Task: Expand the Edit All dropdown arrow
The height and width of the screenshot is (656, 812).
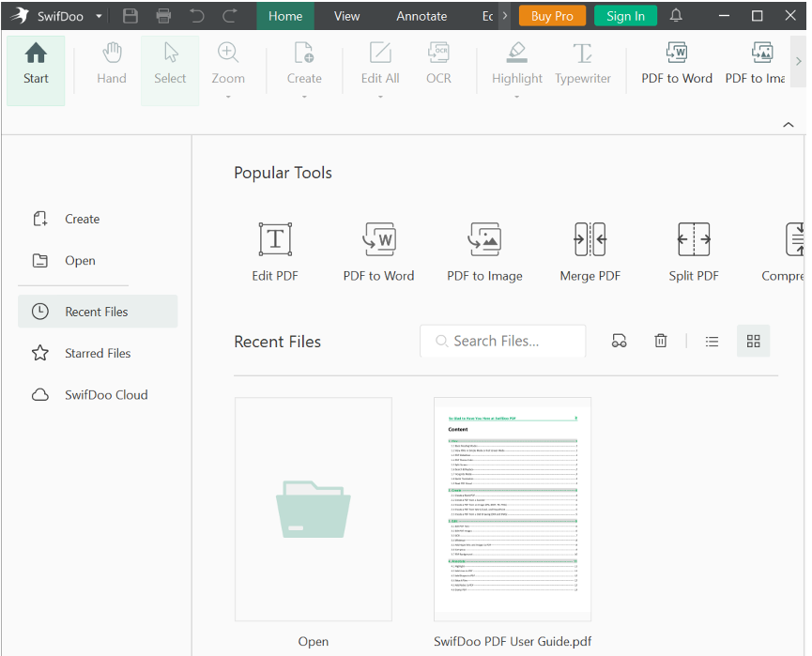Action: 380,97
